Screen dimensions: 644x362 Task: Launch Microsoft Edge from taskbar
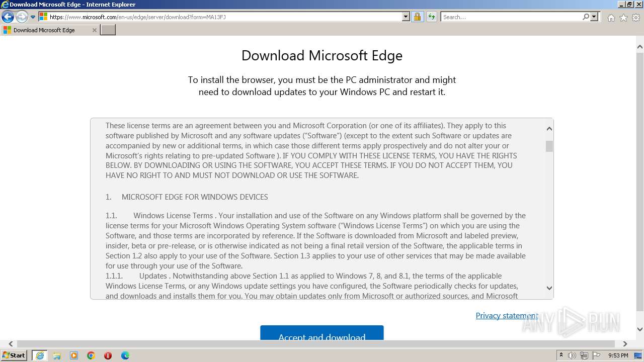point(125,355)
